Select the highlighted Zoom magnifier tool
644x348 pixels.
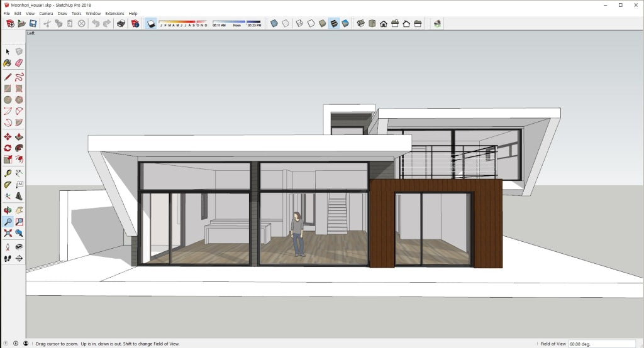pyautogui.click(x=8, y=222)
